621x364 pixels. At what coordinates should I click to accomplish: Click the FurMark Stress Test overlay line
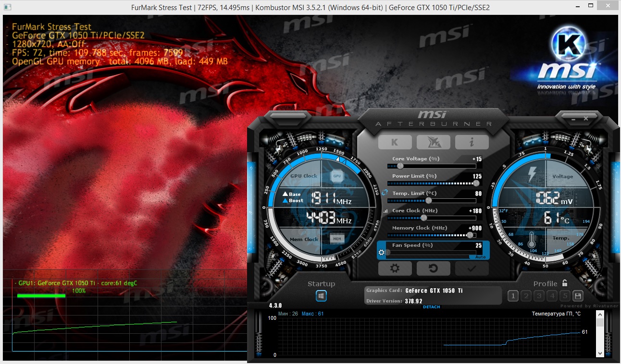(x=49, y=27)
